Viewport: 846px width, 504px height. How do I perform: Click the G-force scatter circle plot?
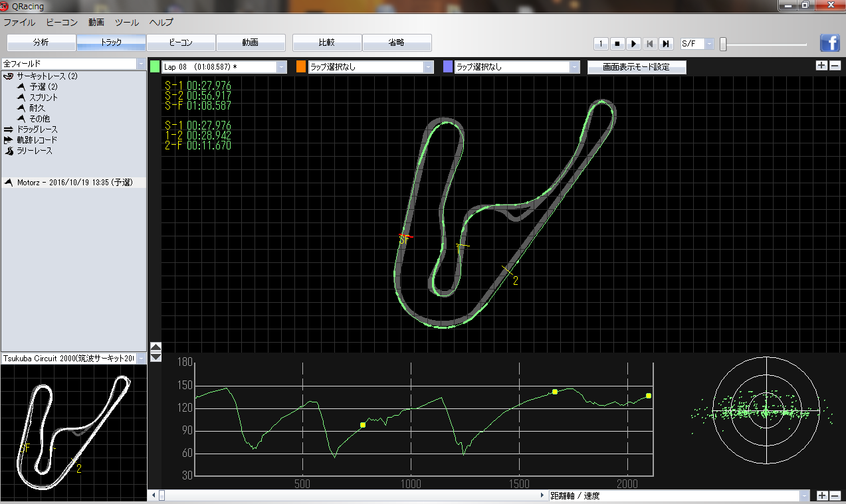click(x=765, y=412)
